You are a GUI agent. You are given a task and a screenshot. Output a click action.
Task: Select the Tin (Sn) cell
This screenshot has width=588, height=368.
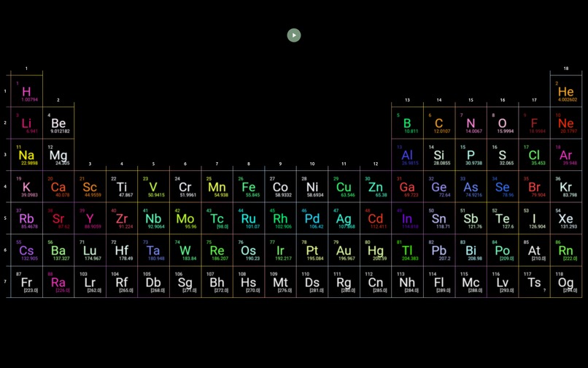[x=439, y=218]
